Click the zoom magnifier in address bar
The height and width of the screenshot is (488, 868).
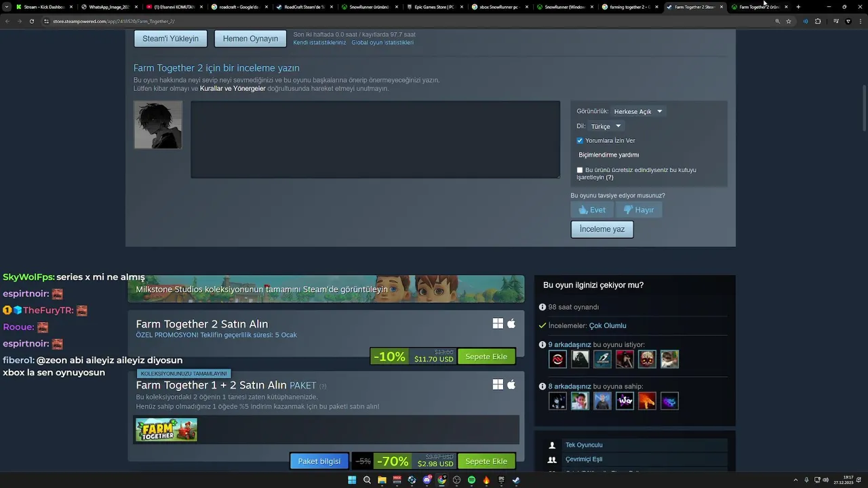click(777, 21)
